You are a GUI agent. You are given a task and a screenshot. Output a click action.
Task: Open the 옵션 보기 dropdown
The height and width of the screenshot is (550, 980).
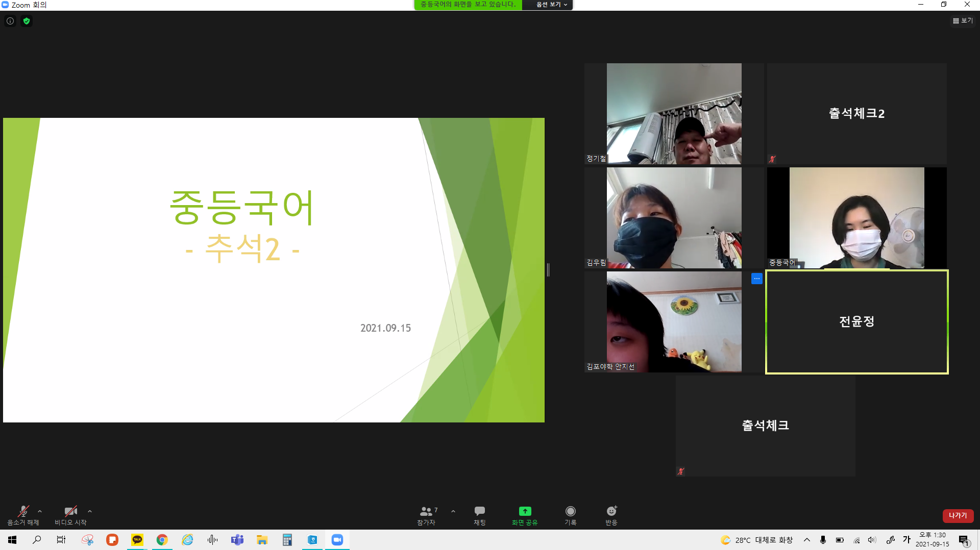(x=552, y=5)
